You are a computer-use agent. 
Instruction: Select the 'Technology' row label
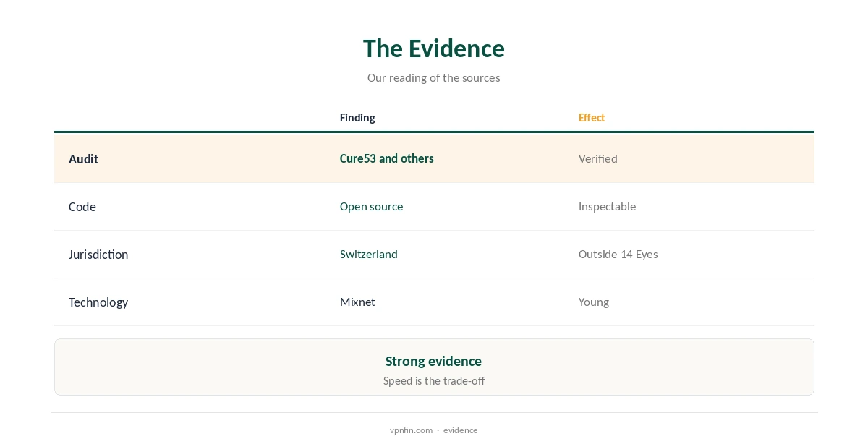[98, 302]
